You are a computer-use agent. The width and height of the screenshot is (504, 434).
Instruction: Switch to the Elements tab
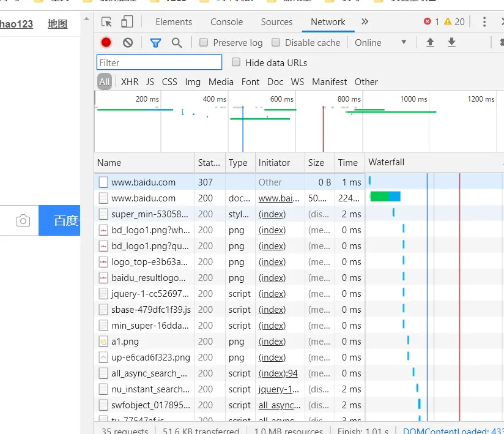pos(174,22)
